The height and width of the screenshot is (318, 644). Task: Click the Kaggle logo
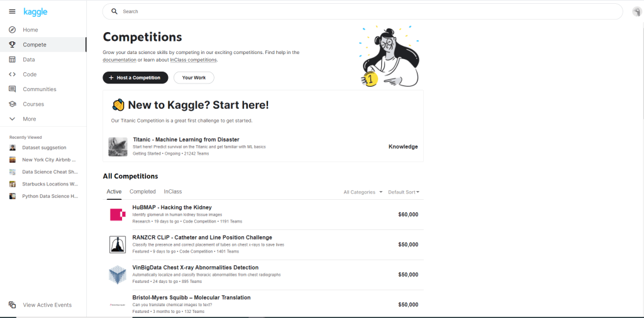35,12
